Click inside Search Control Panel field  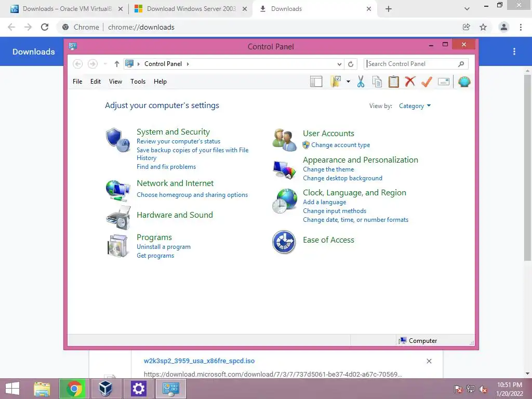pyautogui.click(x=410, y=64)
